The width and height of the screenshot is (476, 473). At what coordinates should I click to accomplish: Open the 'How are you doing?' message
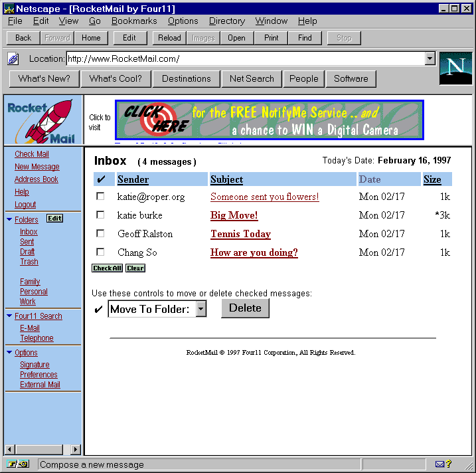coord(254,252)
